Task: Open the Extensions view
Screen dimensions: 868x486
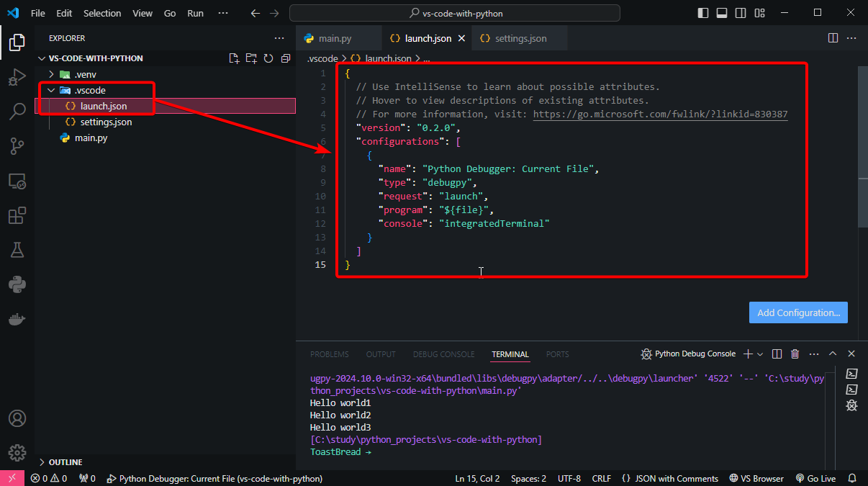Action: [x=17, y=215]
